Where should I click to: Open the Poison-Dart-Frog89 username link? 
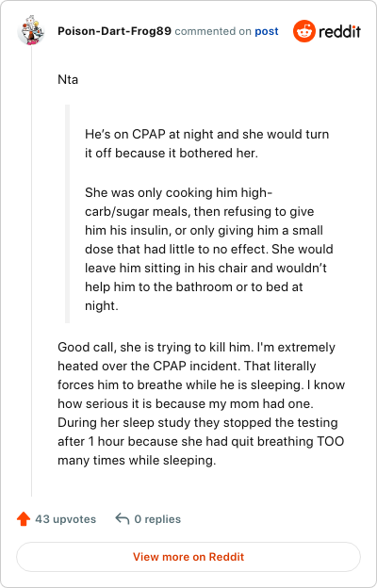tap(114, 31)
